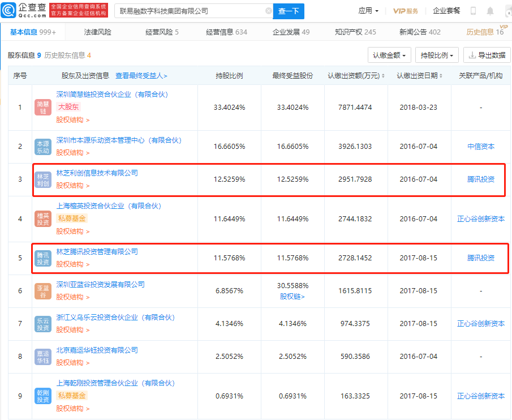This screenshot has height=420, width=512.
Task: Click the 腾讯投资 company avatar icon
Action: (x=43, y=258)
